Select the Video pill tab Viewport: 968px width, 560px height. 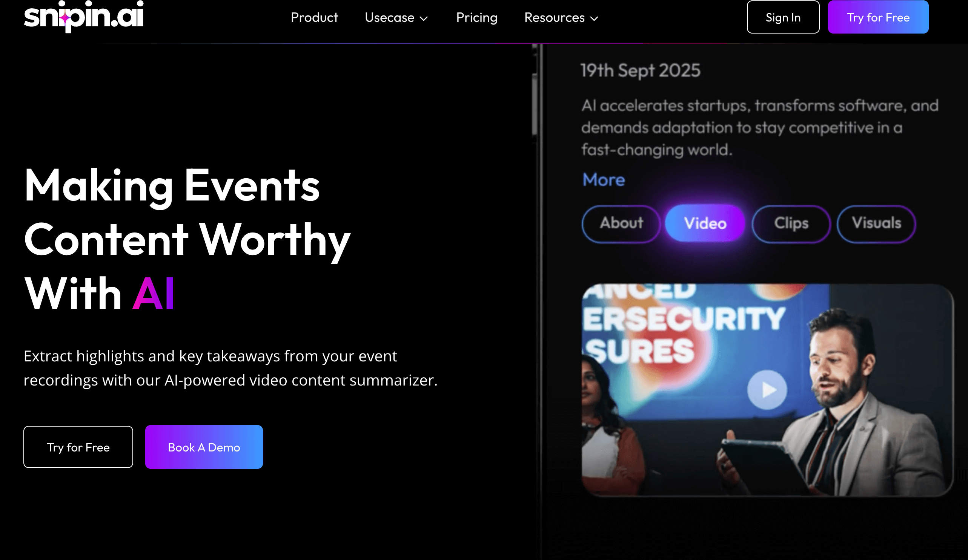tap(705, 223)
